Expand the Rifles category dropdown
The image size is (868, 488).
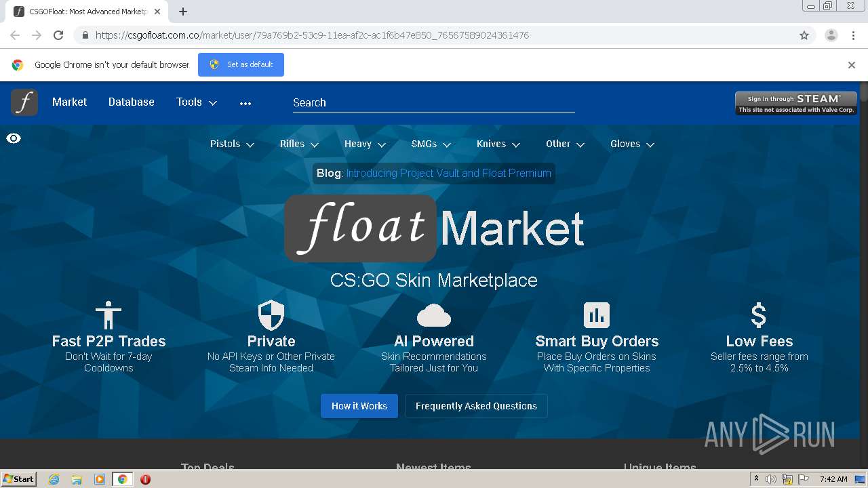pyautogui.click(x=299, y=144)
